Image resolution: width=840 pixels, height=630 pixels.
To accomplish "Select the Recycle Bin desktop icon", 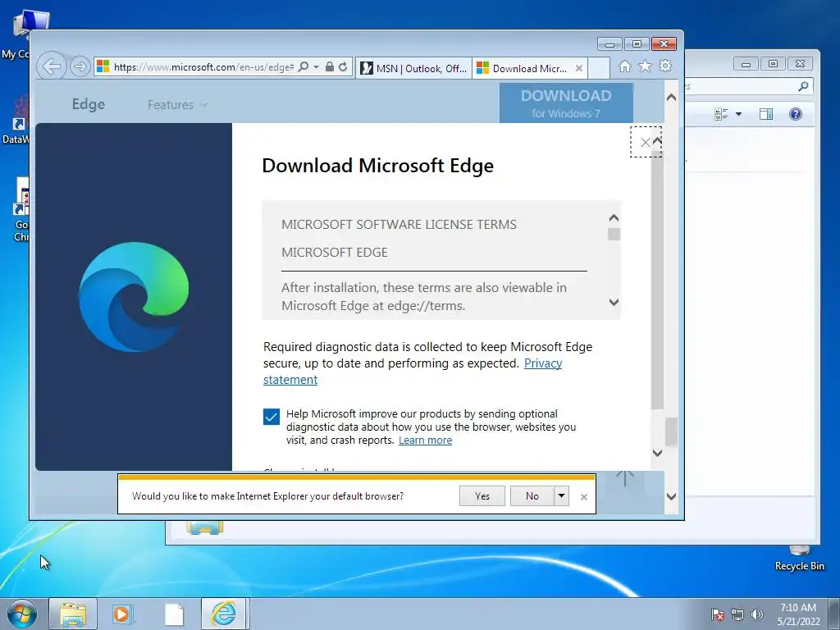I will [799, 559].
